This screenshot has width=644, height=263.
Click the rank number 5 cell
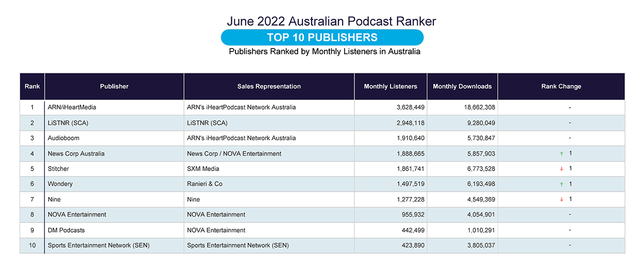point(32,169)
